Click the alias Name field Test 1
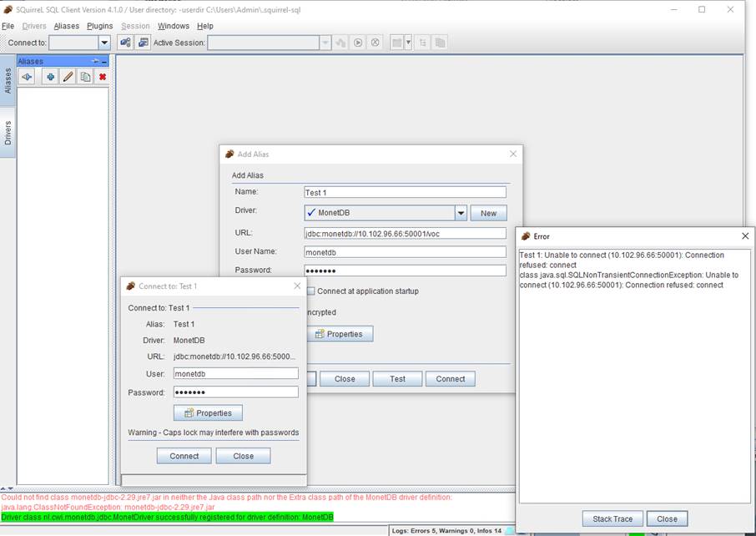 (x=405, y=192)
